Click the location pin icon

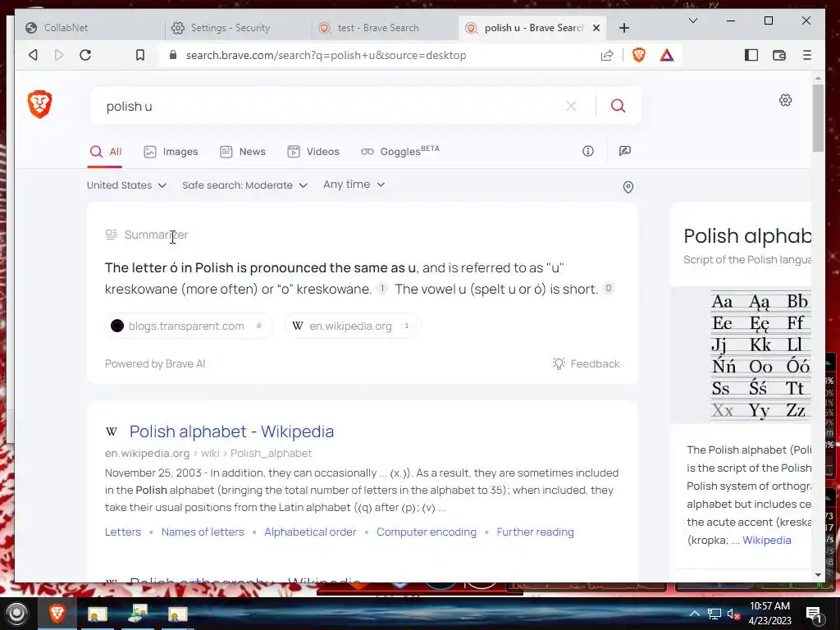628,187
